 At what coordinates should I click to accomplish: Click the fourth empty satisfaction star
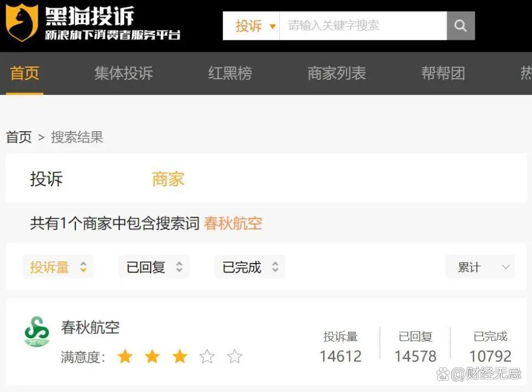pyautogui.click(x=207, y=357)
